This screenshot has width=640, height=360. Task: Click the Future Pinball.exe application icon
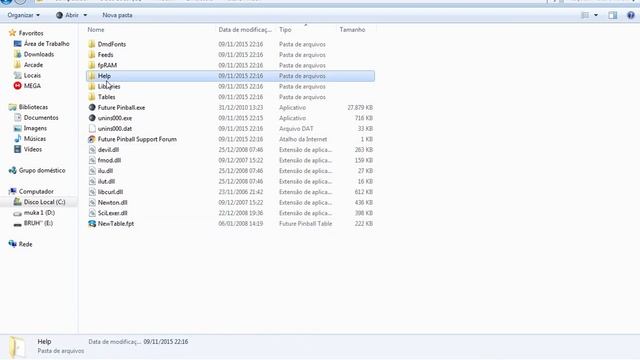point(92,107)
